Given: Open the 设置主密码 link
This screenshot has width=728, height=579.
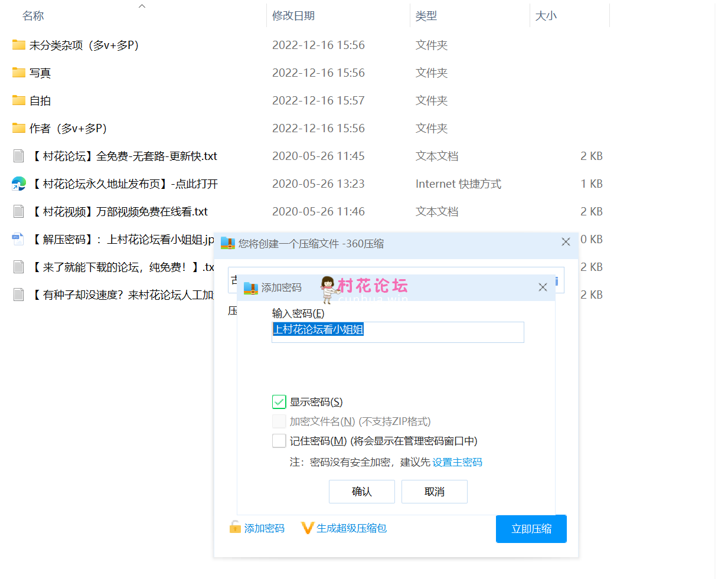Looking at the screenshot, I should (457, 462).
